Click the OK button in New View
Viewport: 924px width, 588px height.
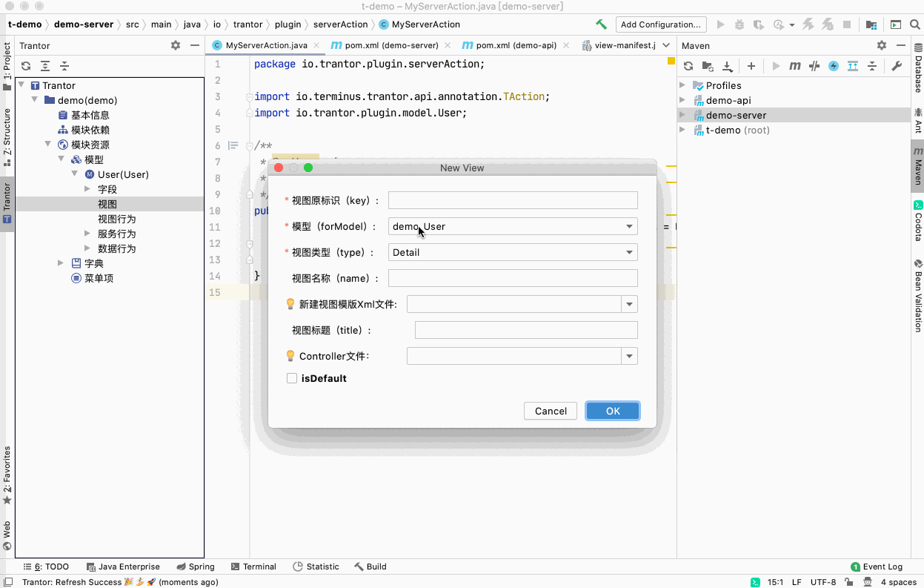coord(613,411)
